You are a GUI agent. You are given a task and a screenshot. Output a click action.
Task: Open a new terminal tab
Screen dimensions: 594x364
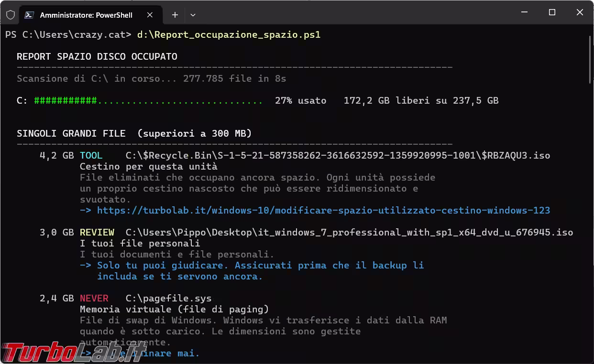tap(175, 15)
